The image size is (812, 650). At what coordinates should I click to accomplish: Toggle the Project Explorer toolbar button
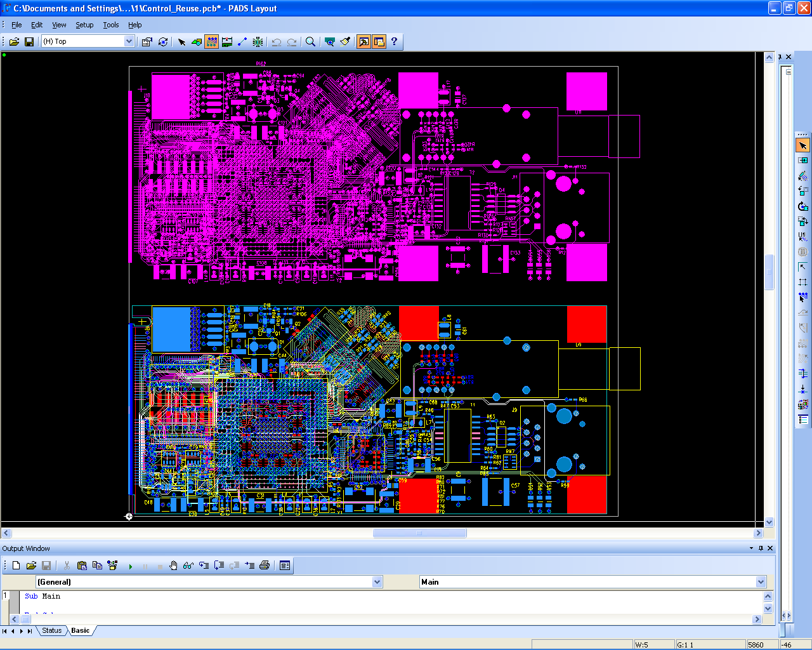click(x=379, y=42)
